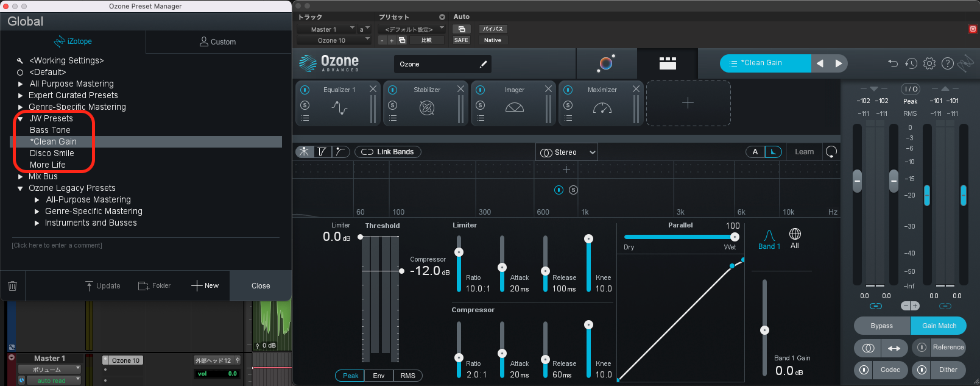Remove the Equalizer 1 module
Screen dimensions: 980x386
click(x=373, y=89)
